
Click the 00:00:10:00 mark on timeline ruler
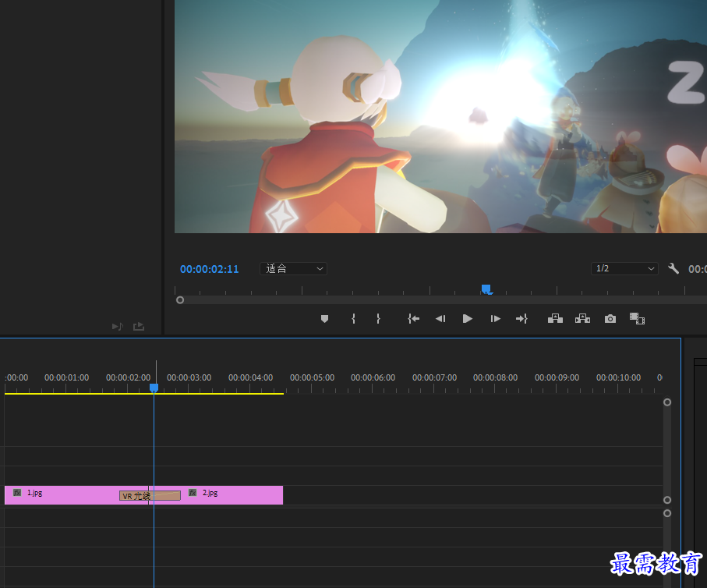click(x=618, y=377)
